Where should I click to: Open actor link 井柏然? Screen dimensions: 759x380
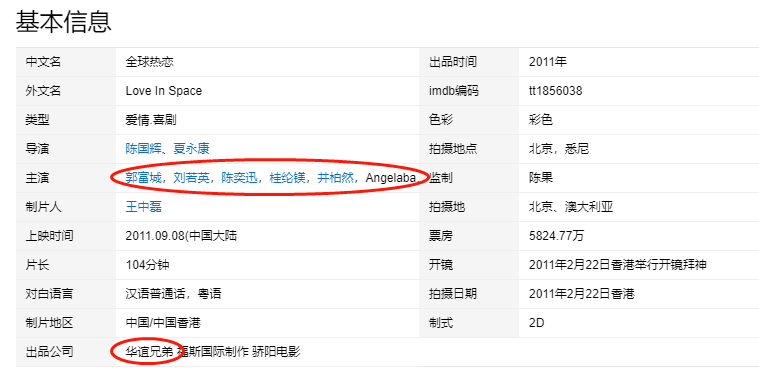335,178
